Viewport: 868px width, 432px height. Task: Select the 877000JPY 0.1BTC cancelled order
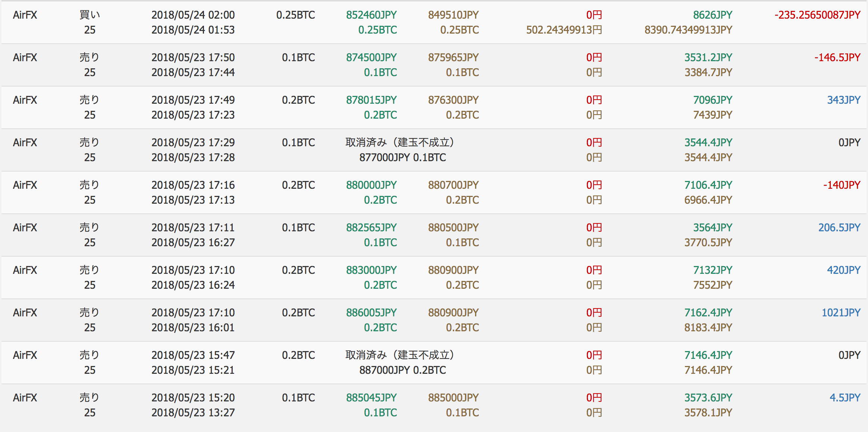[403, 157]
